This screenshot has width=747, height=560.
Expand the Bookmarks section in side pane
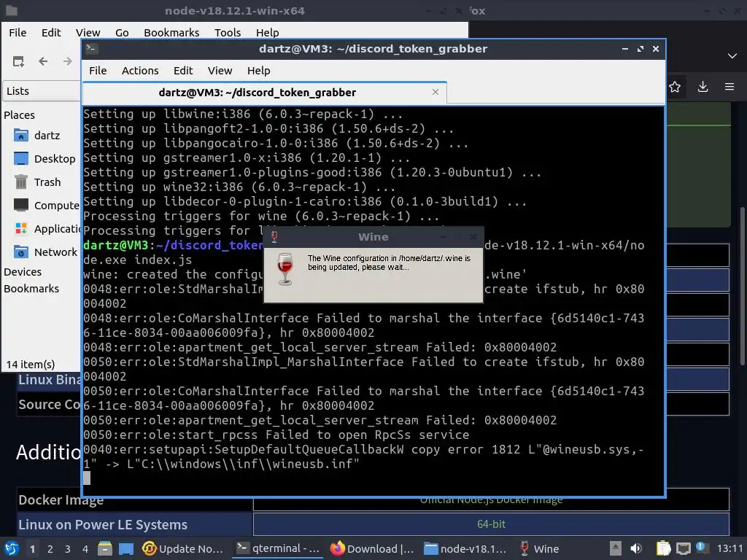click(x=31, y=289)
